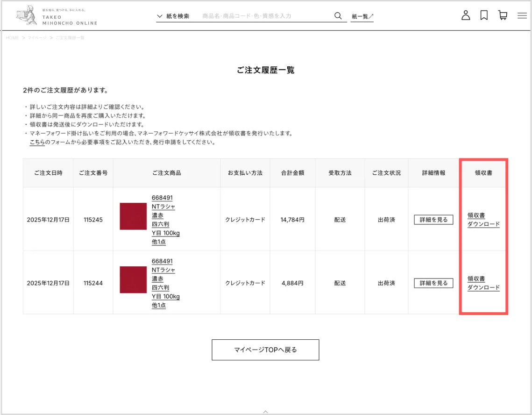
Task: Open the 紙一覧 link
Action: click(x=362, y=16)
